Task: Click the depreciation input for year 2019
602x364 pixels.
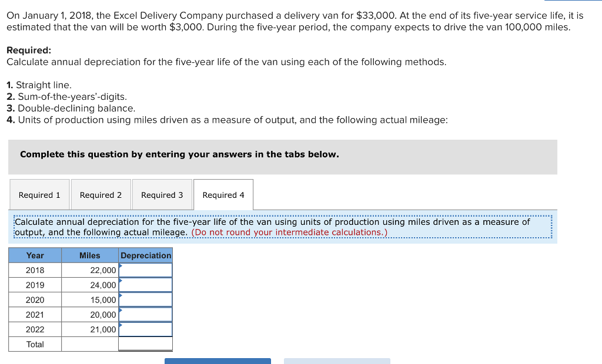Action: pyautogui.click(x=146, y=285)
